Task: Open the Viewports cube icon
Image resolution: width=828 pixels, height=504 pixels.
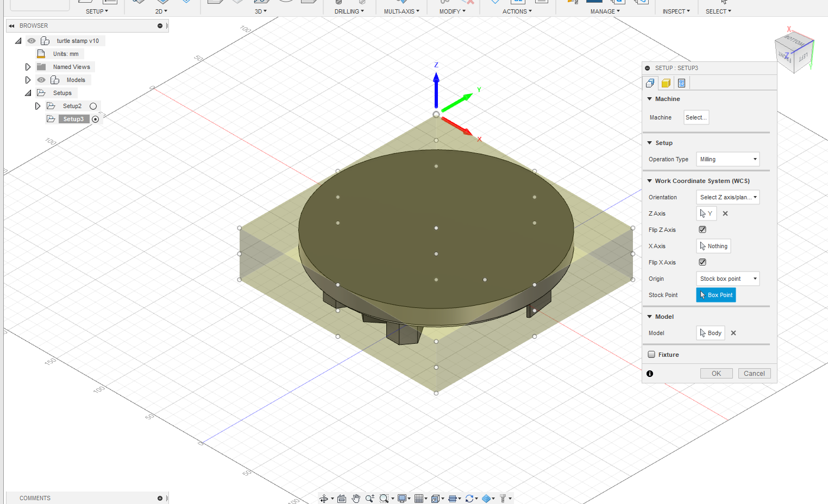Action: point(436,499)
